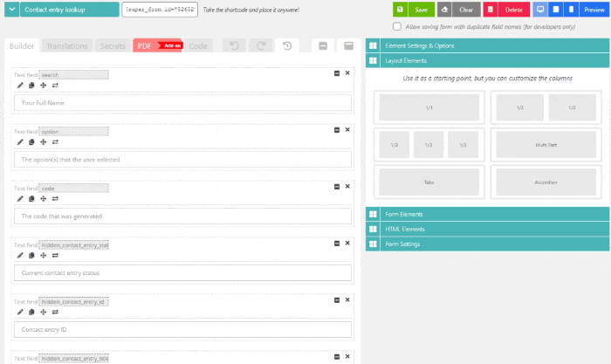Expand the HTML Elements panel

[487, 229]
